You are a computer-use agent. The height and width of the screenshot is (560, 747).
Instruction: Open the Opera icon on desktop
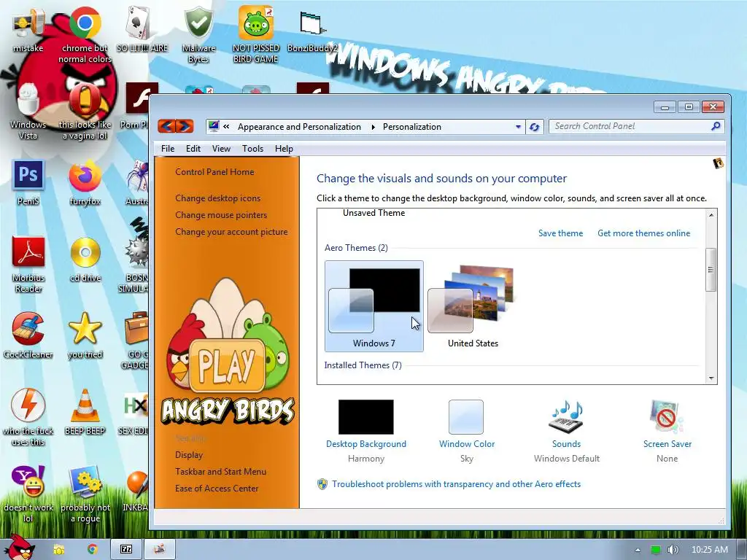[x=85, y=101]
